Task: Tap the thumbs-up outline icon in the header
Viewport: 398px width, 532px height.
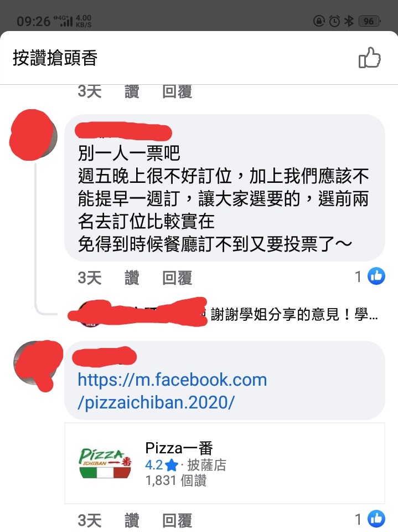Action: (370, 58)
